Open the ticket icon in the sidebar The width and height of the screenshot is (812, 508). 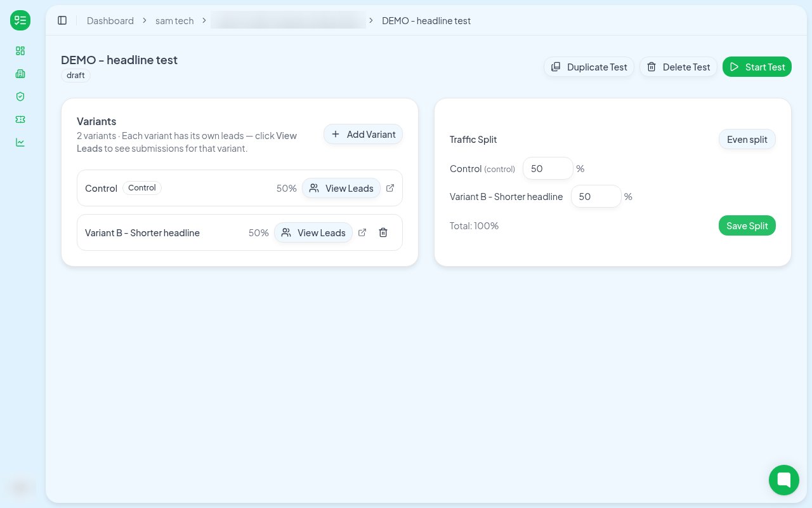[20, 119]
